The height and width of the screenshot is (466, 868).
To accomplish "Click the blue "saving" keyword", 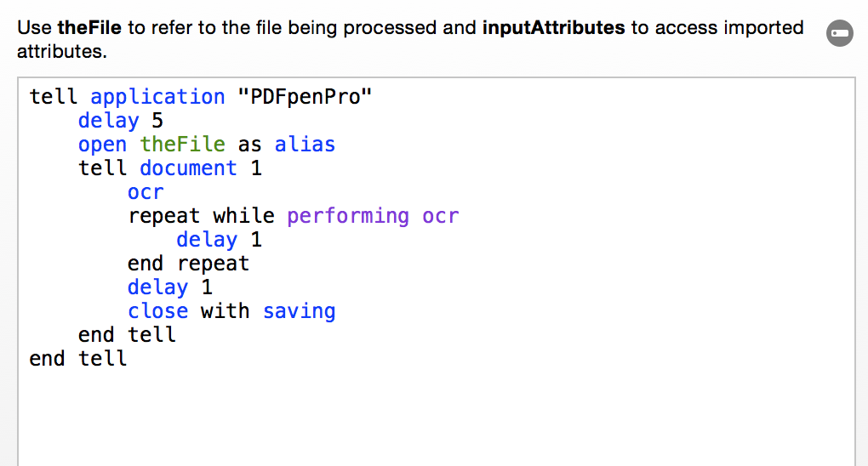I will (x=299, y=311).
